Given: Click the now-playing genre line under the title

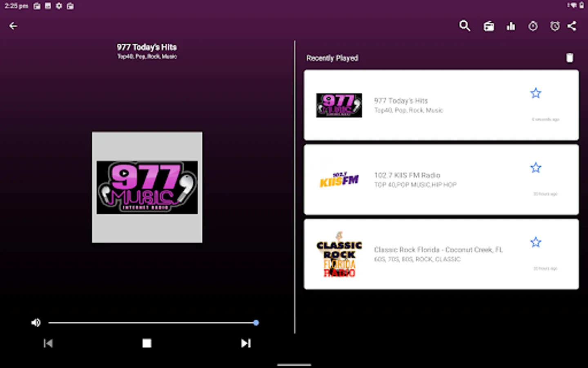Looking at the screenshot, I should (x=147, y=56).
